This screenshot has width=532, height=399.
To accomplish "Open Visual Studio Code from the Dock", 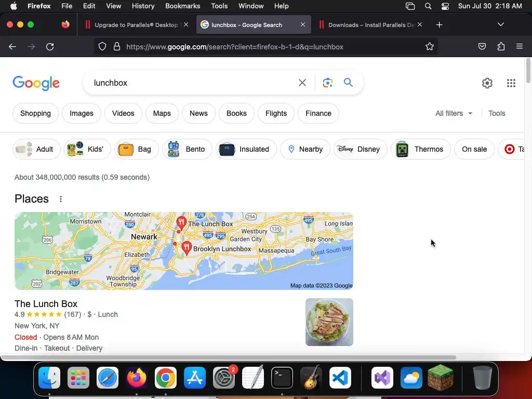I will (x=340, y=378).
